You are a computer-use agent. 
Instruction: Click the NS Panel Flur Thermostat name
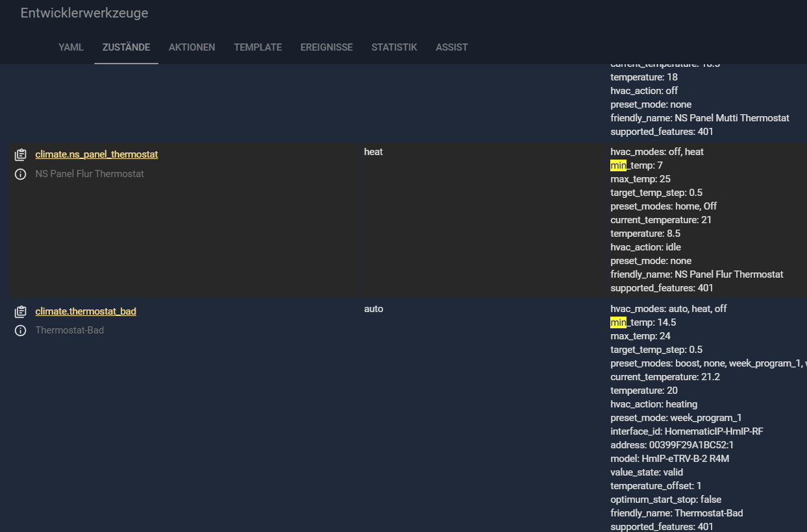pyautogui.click(x=90, y=174)
